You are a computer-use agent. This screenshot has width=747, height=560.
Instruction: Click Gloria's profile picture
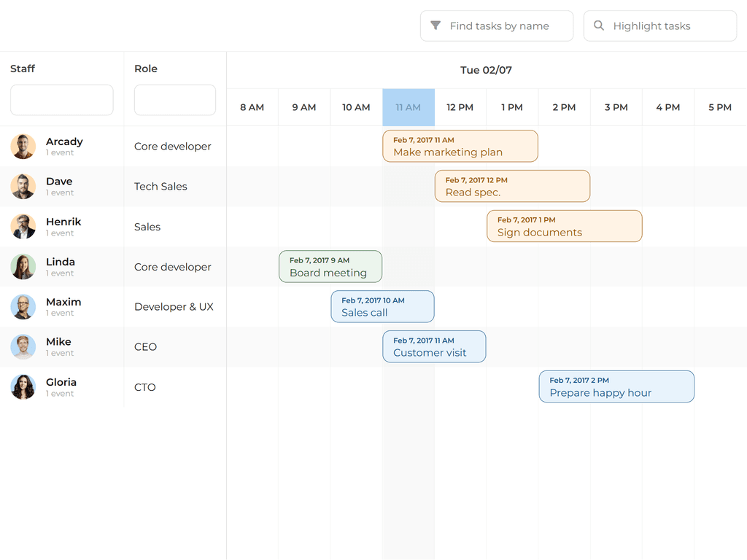(x=23, y=387)
